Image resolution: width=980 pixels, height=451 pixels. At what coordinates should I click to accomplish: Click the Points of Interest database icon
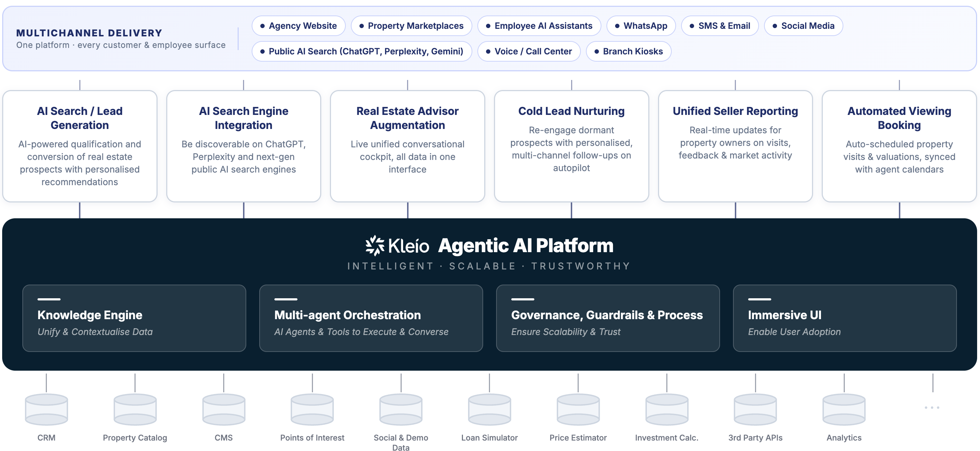click(312, 409)
